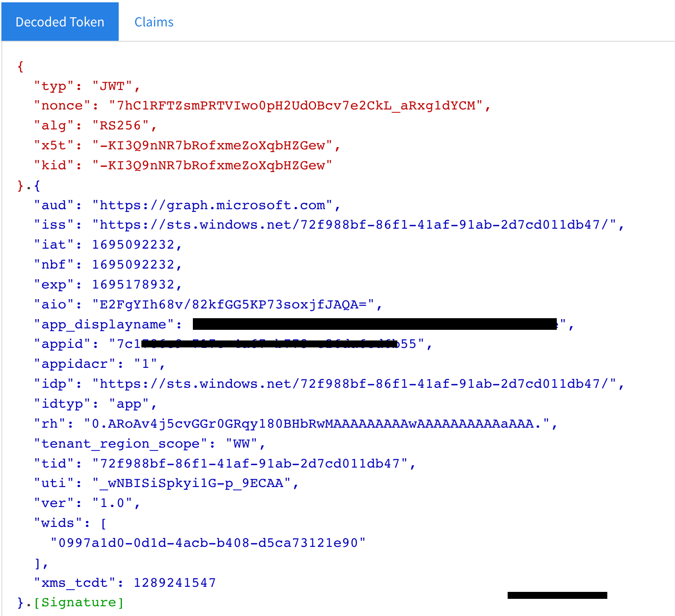Open the Claims tab
Image resolution: width=675 pixels, height=616 pixels.
pyautogui.click(x=154, y=22)
